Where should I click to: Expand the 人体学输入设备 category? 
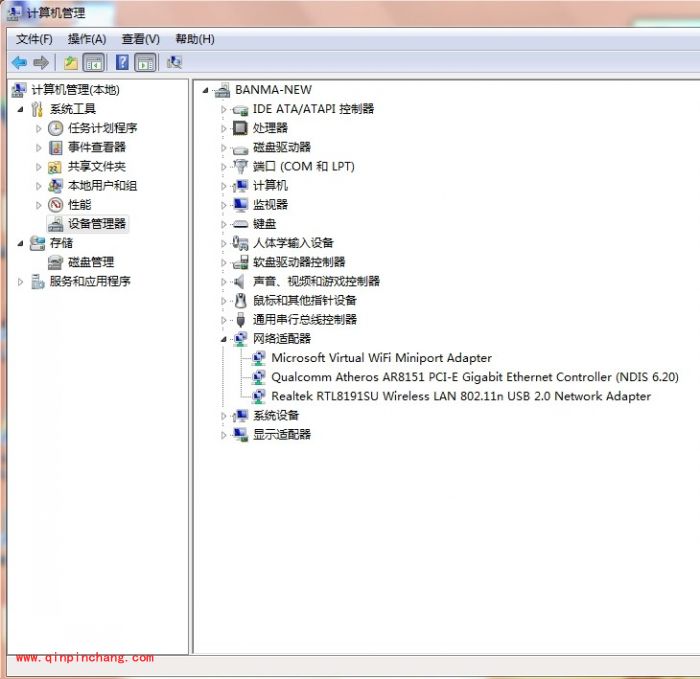coord(224,243)
